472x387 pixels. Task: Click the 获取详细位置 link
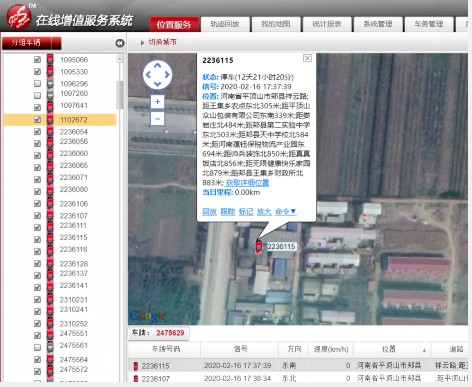pos(247,183)
